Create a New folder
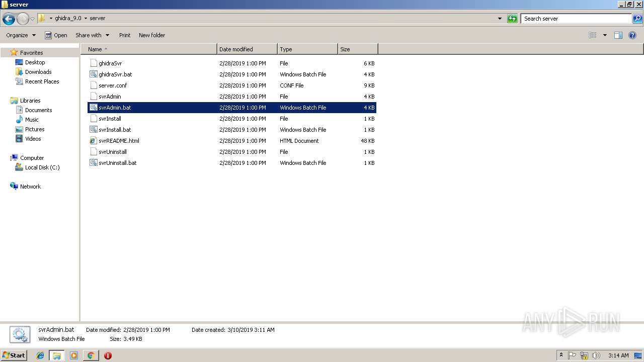 152,35
